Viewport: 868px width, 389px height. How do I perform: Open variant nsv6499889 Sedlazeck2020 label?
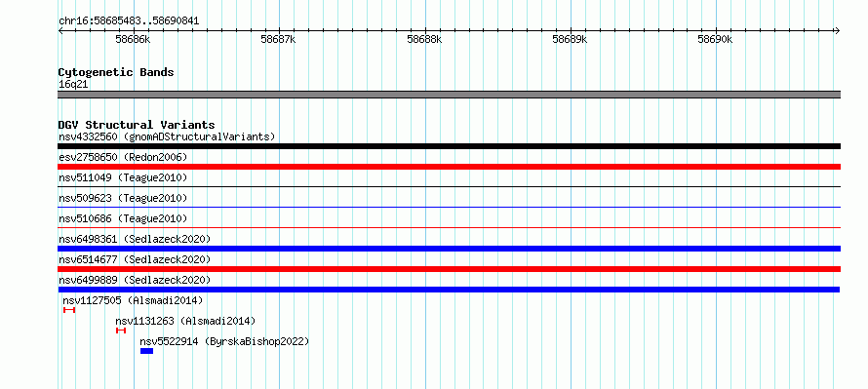(135, 280)
